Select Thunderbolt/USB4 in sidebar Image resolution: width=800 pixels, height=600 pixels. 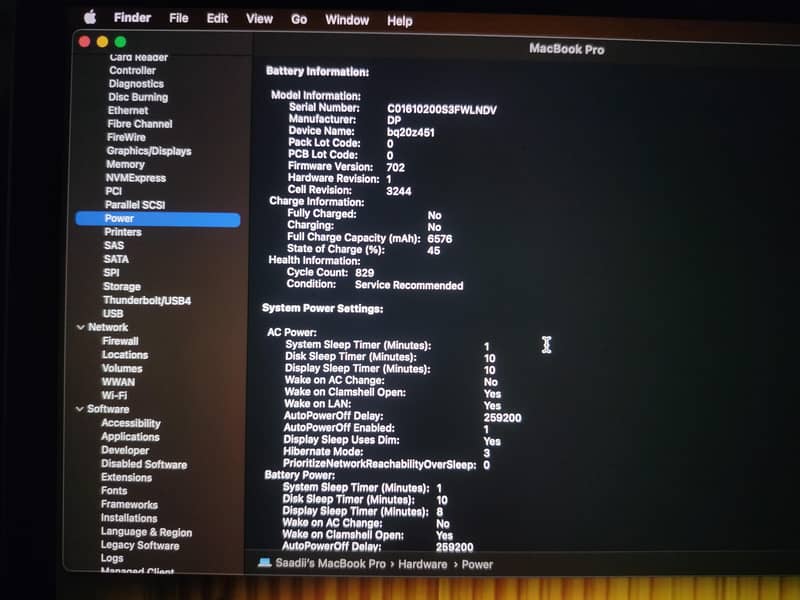tap(147, 301)
